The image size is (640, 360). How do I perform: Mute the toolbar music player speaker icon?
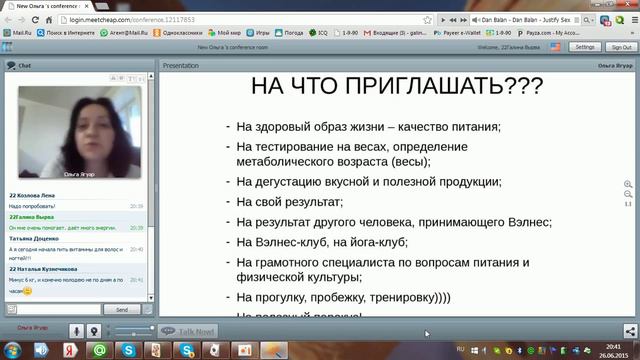click(x=475, y=20)
